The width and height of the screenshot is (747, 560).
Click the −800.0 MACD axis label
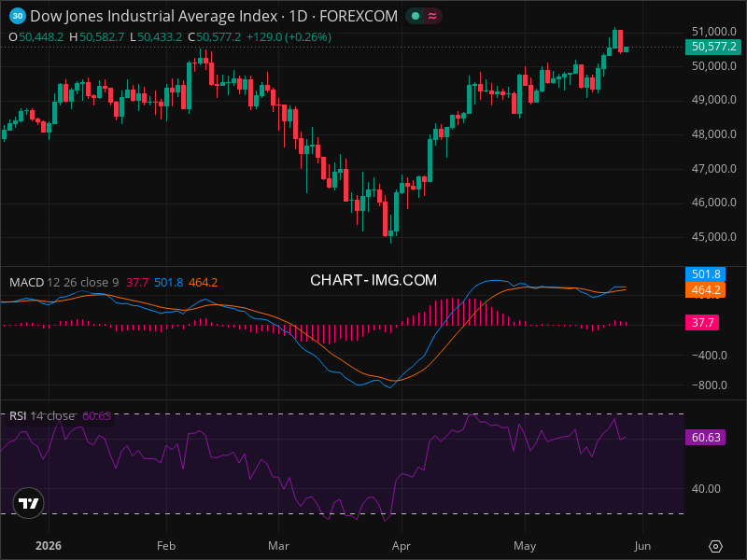pyautogui.click(x=709, y=385)
